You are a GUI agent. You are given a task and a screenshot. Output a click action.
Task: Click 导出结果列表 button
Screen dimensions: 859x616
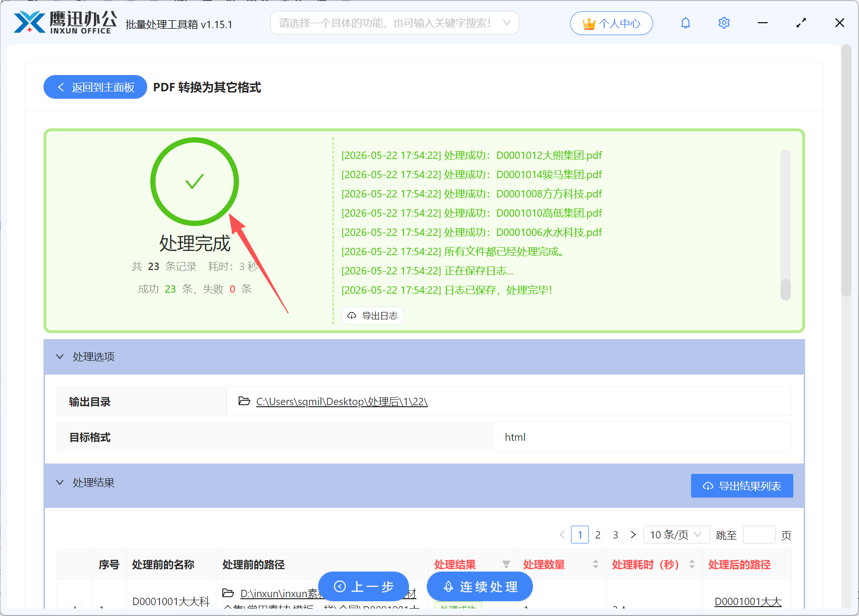click(742, 486)
